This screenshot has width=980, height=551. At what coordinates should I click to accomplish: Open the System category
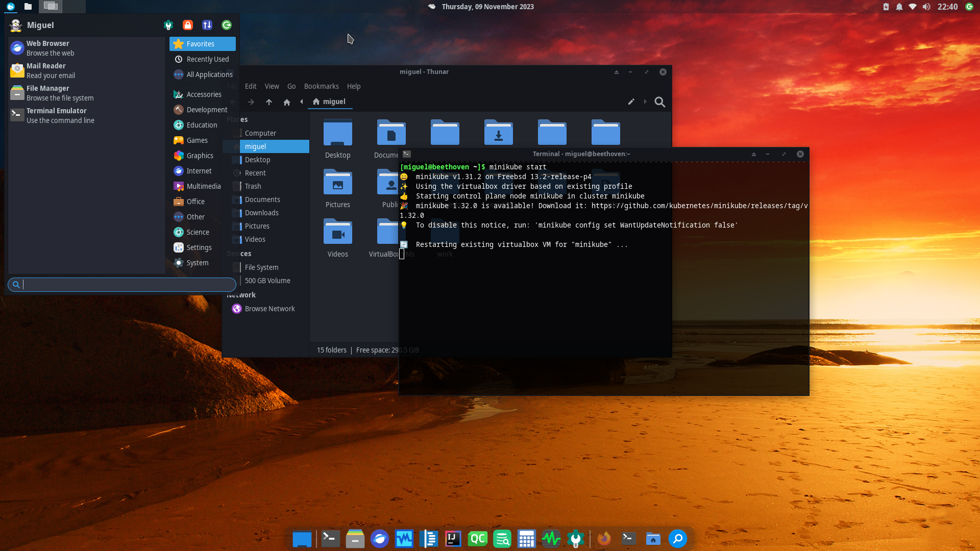pos(203,263)
